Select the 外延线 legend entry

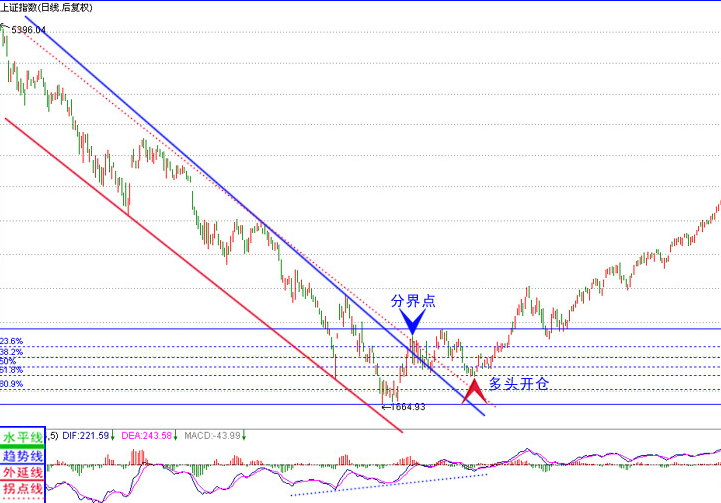[x=23, y=472]
